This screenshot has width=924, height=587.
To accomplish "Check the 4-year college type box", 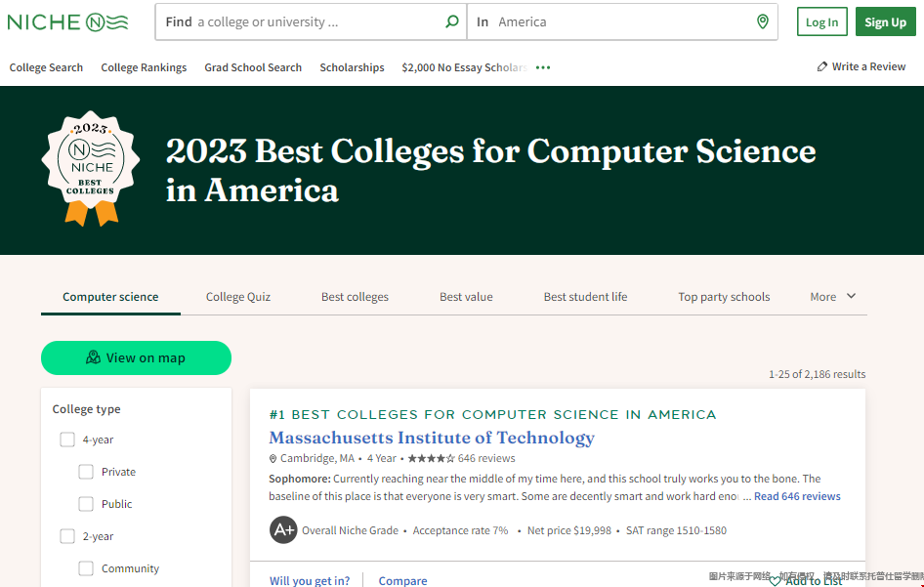I will [67, 440].
